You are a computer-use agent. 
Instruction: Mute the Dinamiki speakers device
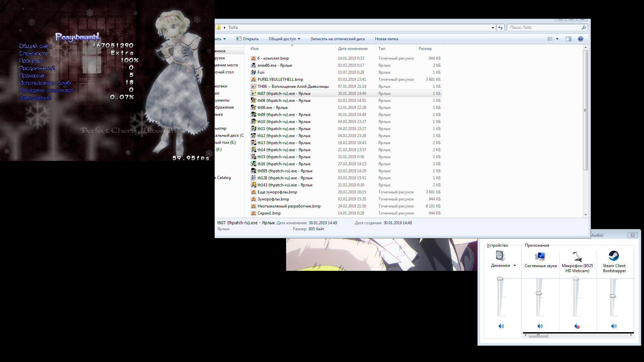tap(501, 326)
